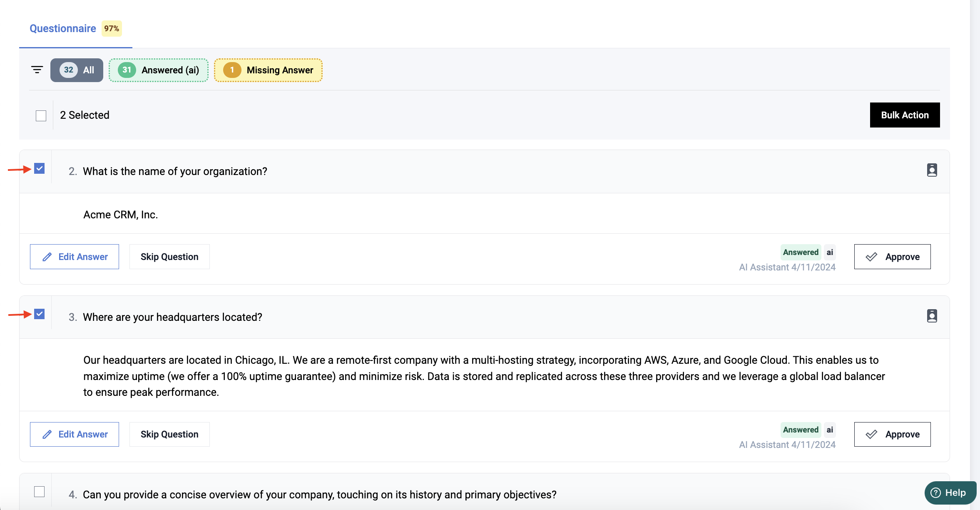
Task: Click the 97% completion badge
Action: (112, 28)
